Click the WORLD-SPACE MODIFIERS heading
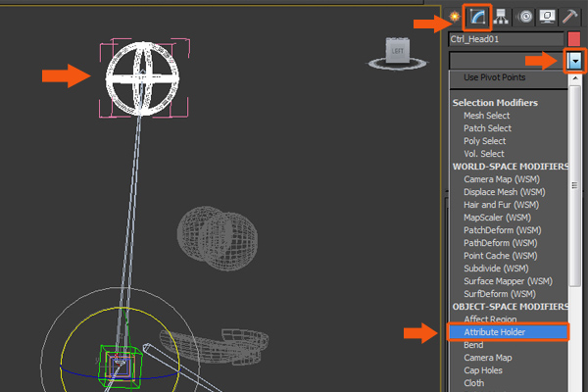The image size is (588, 392). click(x=510, y=167)
